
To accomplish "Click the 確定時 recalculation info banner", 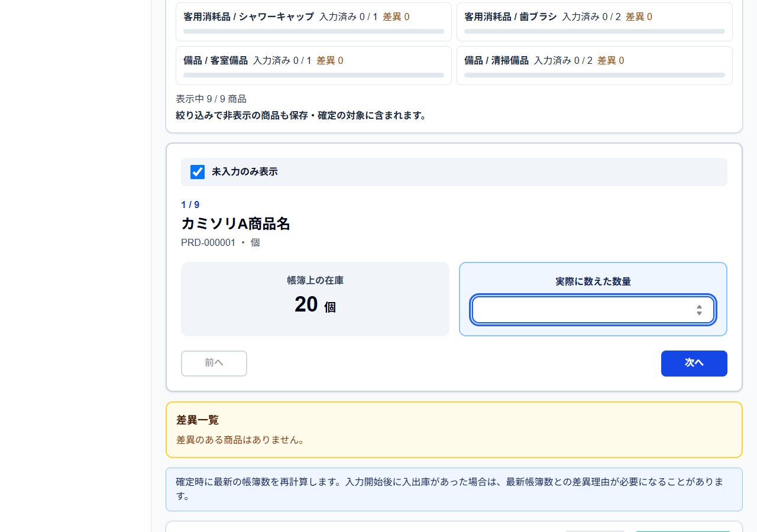I will pyautogui.click(x=454, y=489).
